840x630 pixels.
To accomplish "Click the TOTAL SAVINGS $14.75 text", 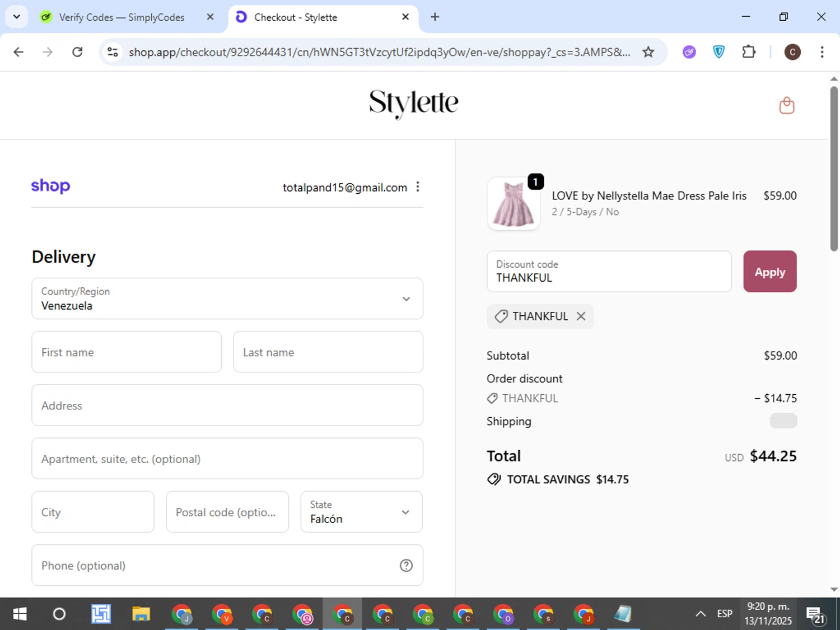I will [568, 479].
